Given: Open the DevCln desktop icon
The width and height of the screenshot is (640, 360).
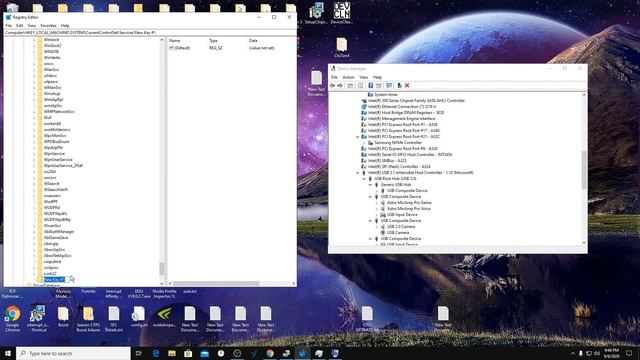Looking at the screenshot, I should click(342, 13).
